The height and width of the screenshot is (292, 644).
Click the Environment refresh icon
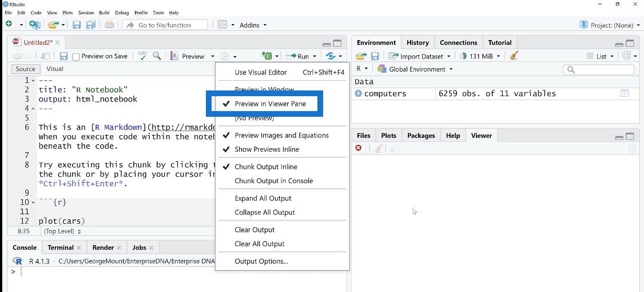point(627,56)
